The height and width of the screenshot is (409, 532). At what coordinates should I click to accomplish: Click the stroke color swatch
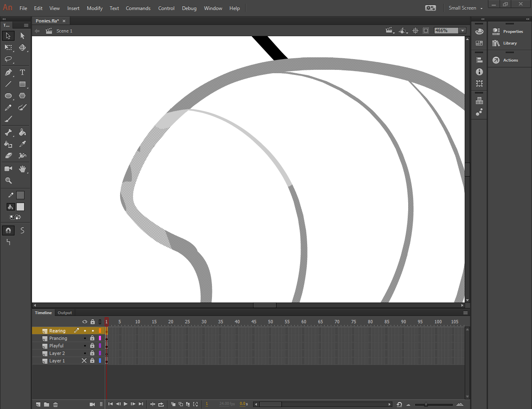click(x=20, y=195)
